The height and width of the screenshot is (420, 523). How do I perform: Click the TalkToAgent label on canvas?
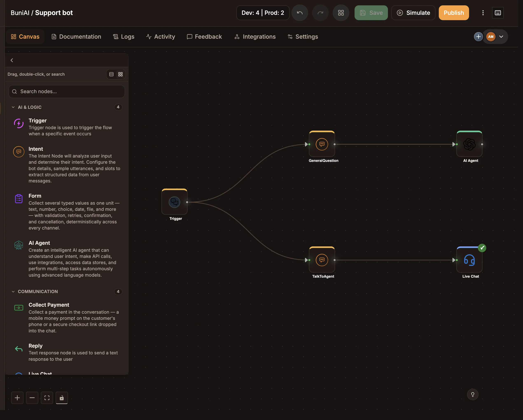323,276
